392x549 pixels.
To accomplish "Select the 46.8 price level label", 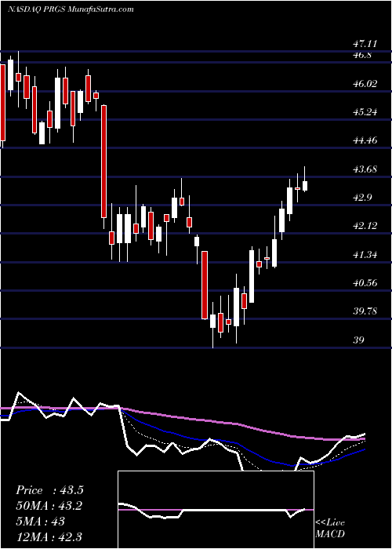I will click(362, 56).
